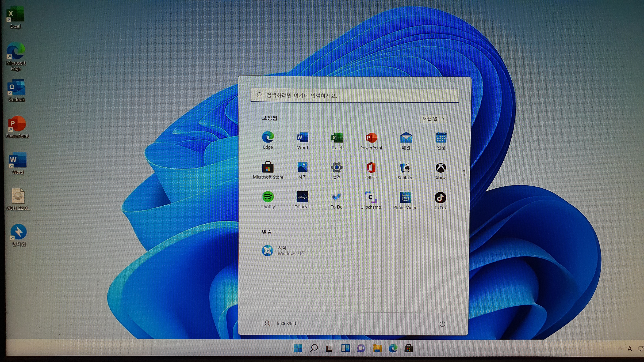This screenshot has height=362, width=644.
Task: Show hidden system tray icons chevron
Action: 620,348
